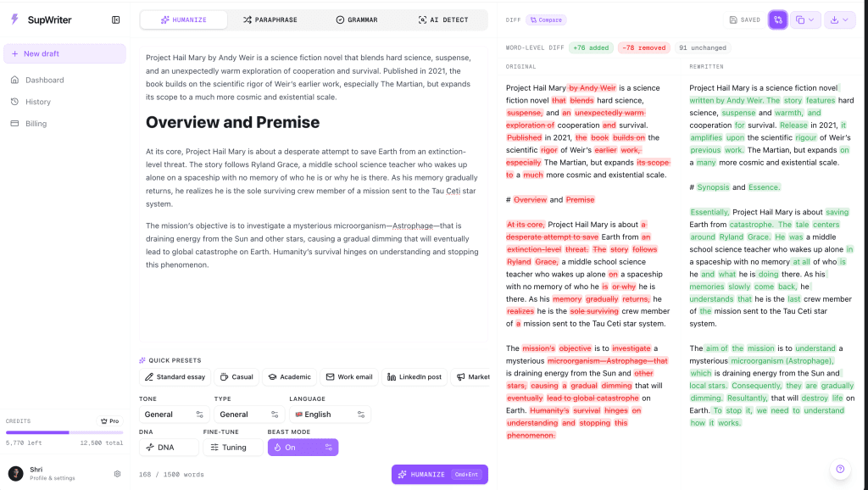This screenshot has width=868, height=490.
Task: Toggle the Compare diff pill
Action: point(546,20)
